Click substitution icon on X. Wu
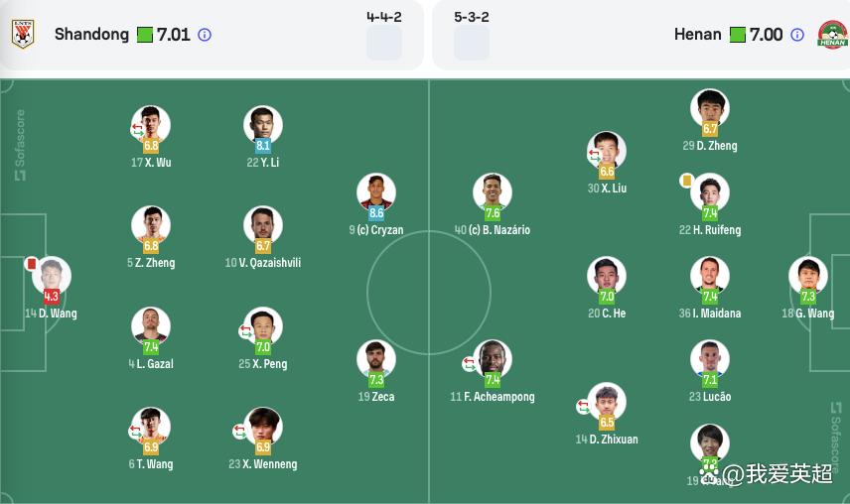 point(136,130)
